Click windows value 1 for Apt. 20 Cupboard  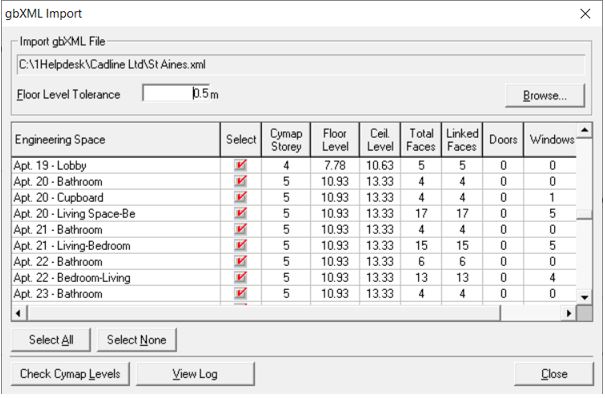(552, 197)
